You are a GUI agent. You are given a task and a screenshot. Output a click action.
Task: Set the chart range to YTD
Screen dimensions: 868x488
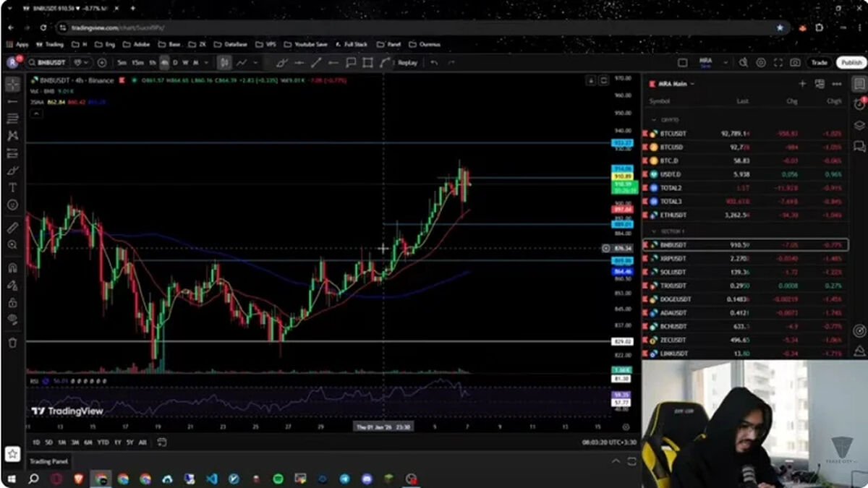pyautogui.click(x=103, y=442)
